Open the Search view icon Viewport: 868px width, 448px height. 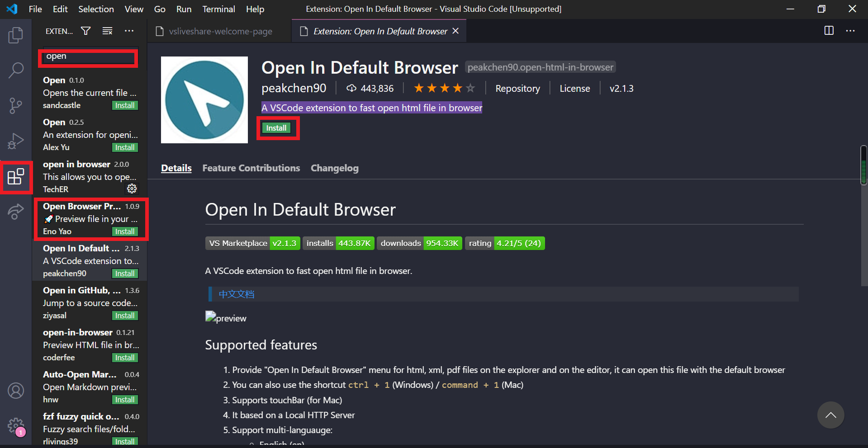coord(16,70)
